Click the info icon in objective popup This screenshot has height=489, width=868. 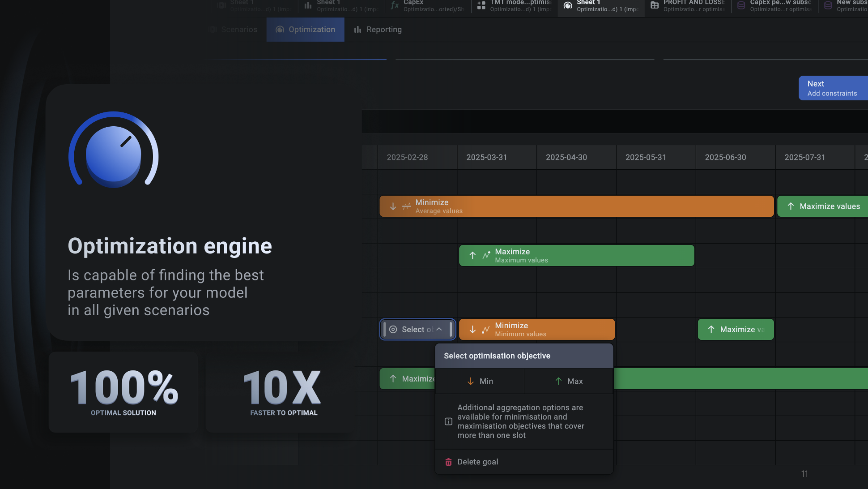(448, 421)
